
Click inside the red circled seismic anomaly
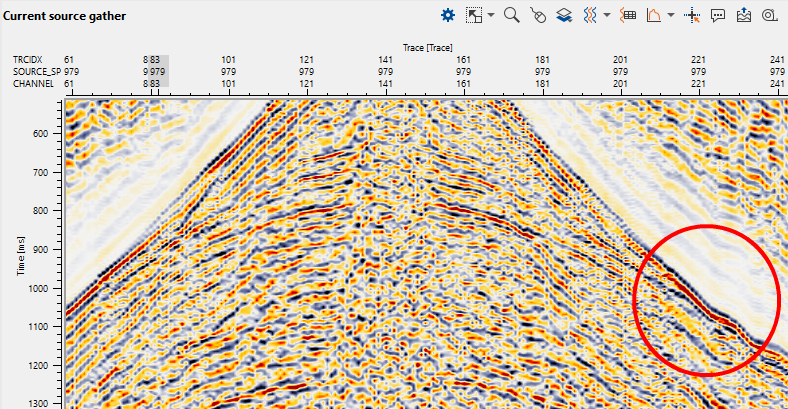coord(706,300)
